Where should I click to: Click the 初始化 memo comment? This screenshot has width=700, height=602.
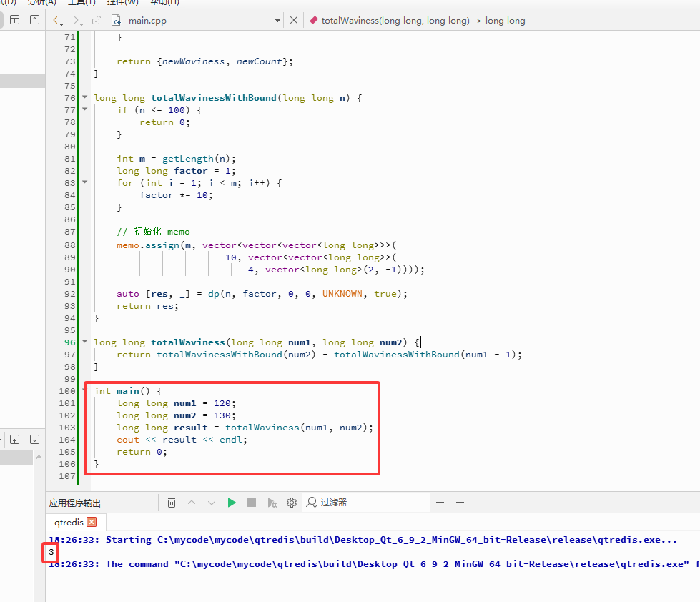(153, 231)
